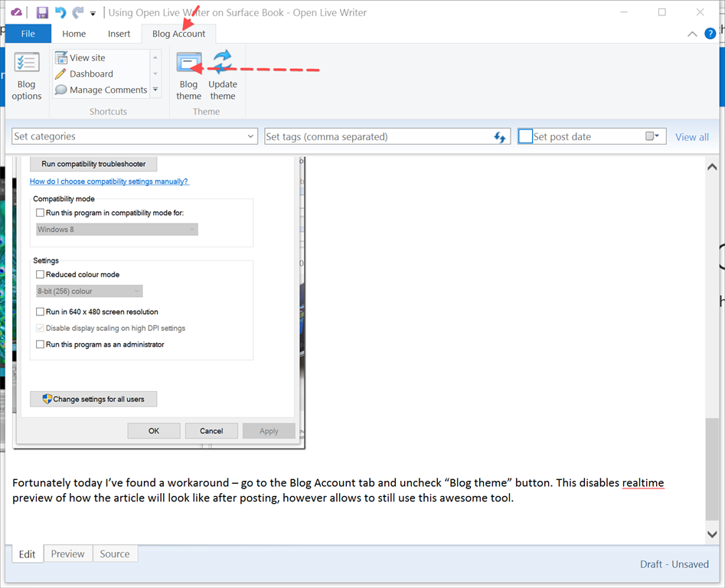The height and width of the screenshot is (588, 725).
Task: Click the Apply button
Action: click(x=269, y=431)
